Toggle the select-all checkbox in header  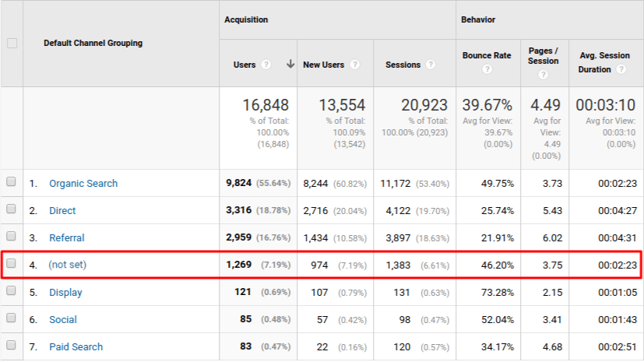pyautogui.click(x=12, y=44)
